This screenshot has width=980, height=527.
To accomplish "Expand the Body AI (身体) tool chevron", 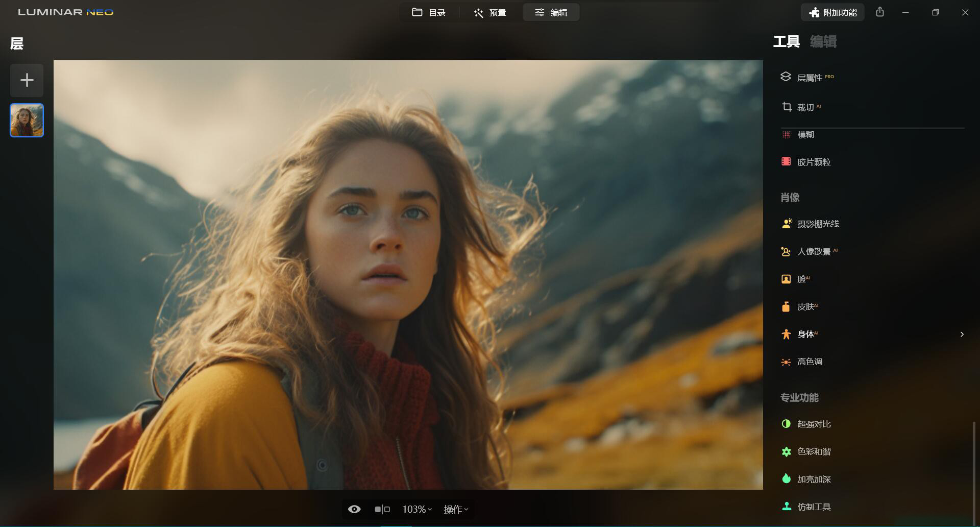I will [x=962, y=334].
